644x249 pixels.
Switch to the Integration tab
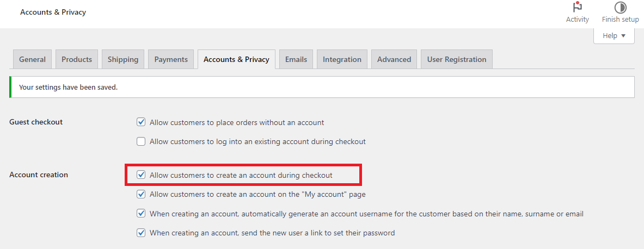tap(342, 59)
